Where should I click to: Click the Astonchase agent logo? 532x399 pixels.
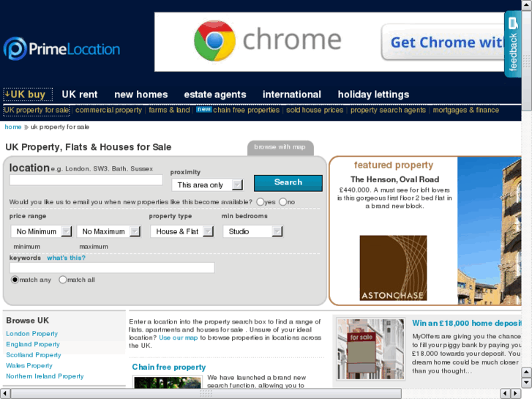(x=393, y=268)
